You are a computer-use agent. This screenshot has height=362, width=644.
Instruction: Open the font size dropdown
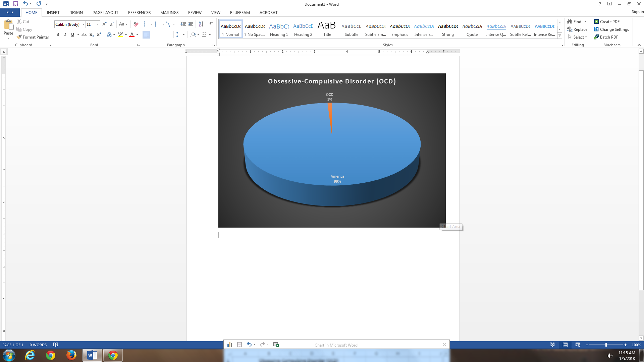98,24
